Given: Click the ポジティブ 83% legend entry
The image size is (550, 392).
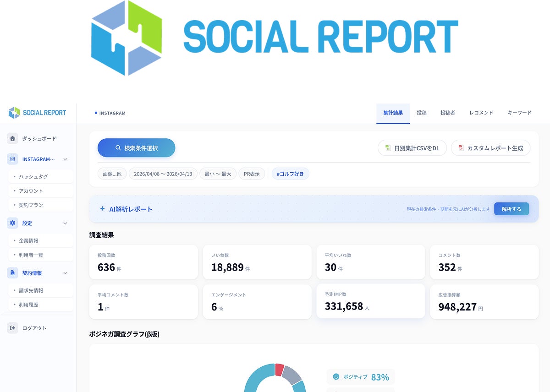Looking at the screenshot, I should [x=361, y=377].
